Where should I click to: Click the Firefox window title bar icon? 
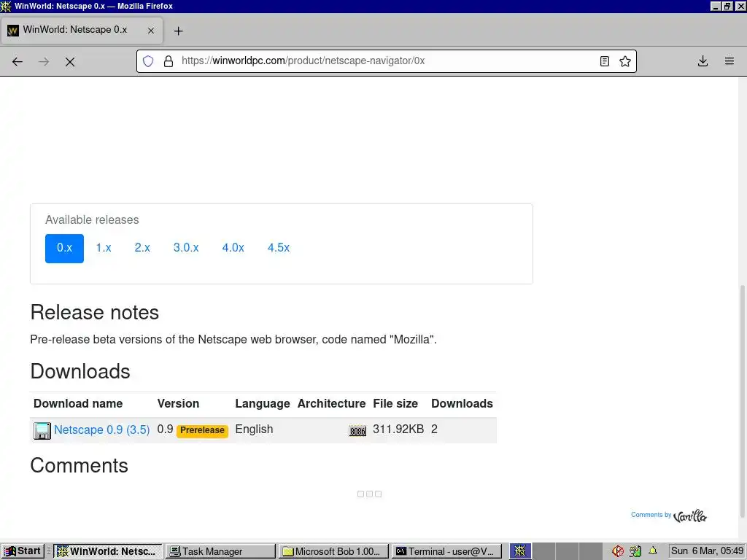(x=6, y=6)
